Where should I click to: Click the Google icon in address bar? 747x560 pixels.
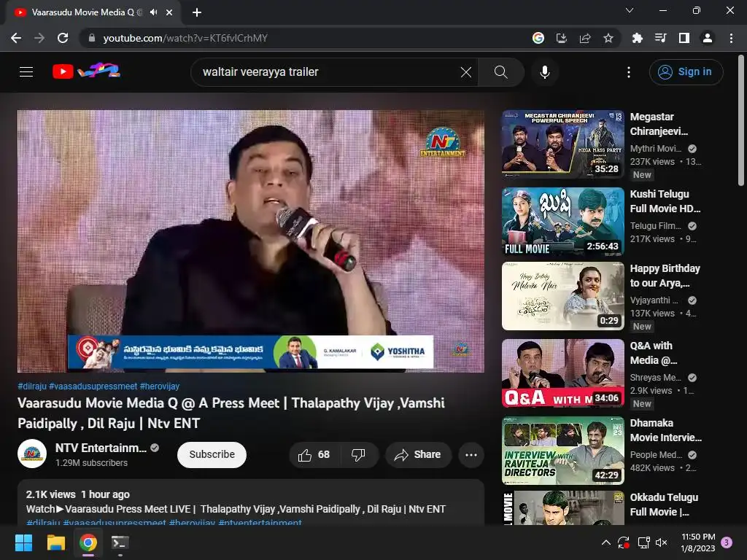click(x=538, y=38)
